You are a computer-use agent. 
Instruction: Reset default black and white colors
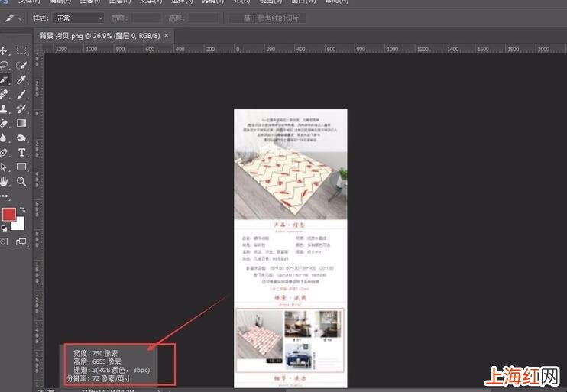coord(4,228)
